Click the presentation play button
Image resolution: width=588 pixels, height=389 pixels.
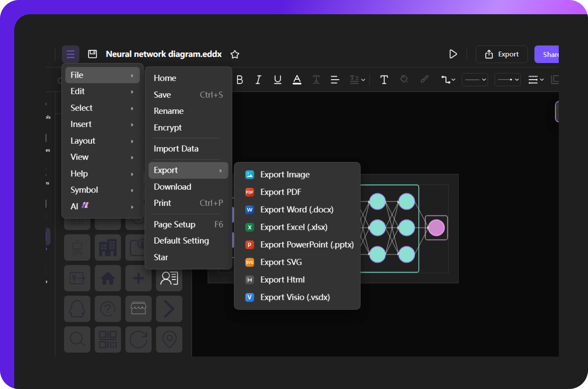click(453, 54)
